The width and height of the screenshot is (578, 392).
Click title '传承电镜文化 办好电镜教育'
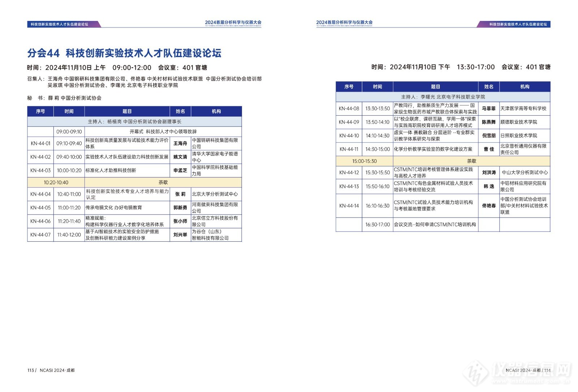coord(113,208)
